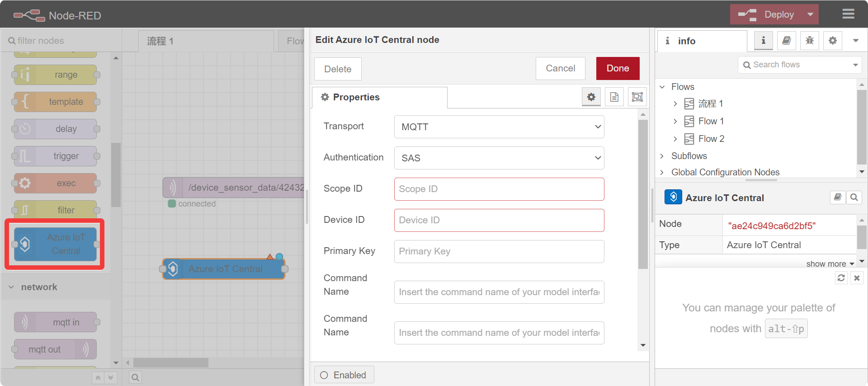
Task: Click the Scope ID input field
Action: click(x=499, y=189)
